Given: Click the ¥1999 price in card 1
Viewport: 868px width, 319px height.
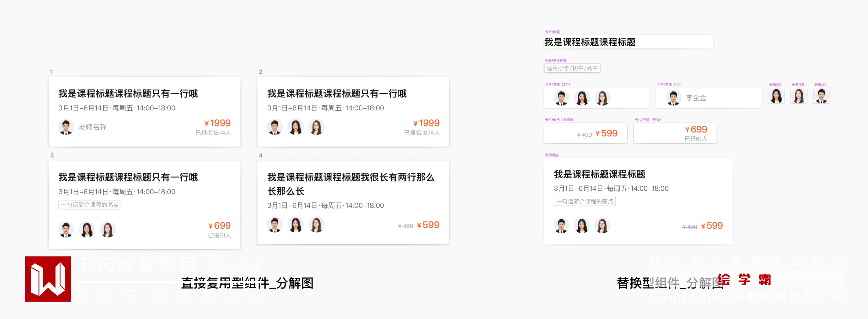Looking at the screenshot, I should click(218, 123).
